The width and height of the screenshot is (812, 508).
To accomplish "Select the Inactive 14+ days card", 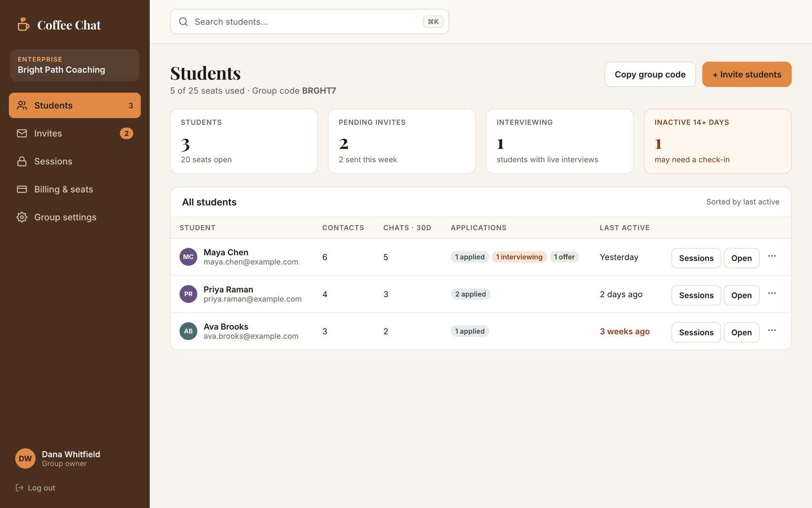I will click(x=718, y=141).
